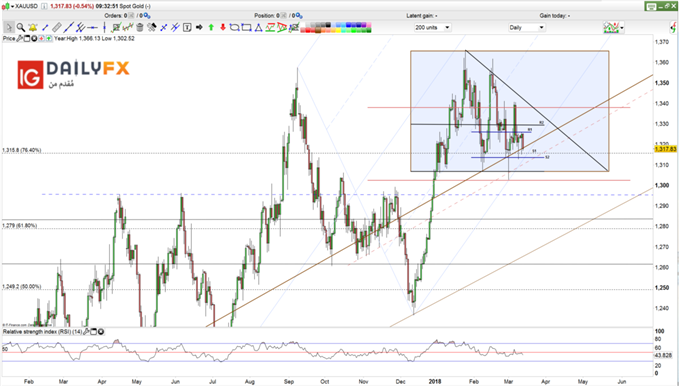Screen dimensions: 679x386
Task: Expand the instrument dropdown arrow beside XAUUSD
Action: pyautogui.click(x=12, y=6)
